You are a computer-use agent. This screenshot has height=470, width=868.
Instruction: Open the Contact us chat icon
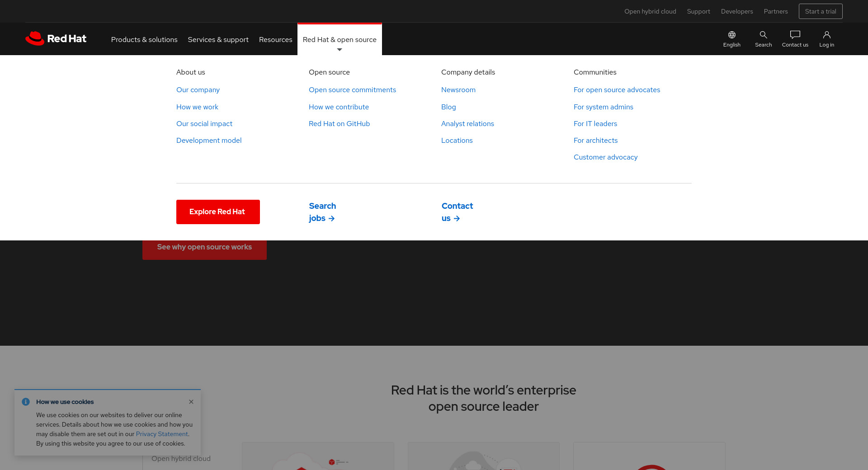(x=795, y=35)
